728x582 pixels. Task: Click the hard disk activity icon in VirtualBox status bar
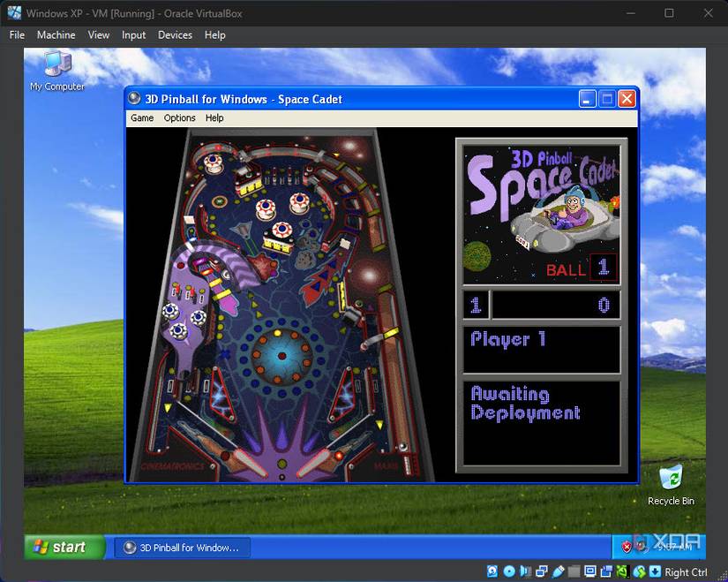[x=493, y=571]
